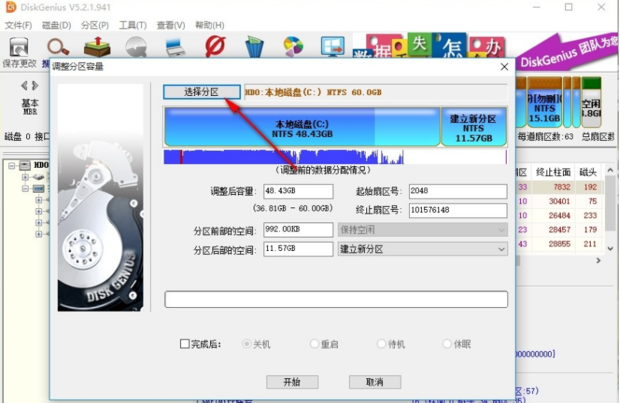
Task: Click the 调整后容量 input field
Action: tap(298, 191)
